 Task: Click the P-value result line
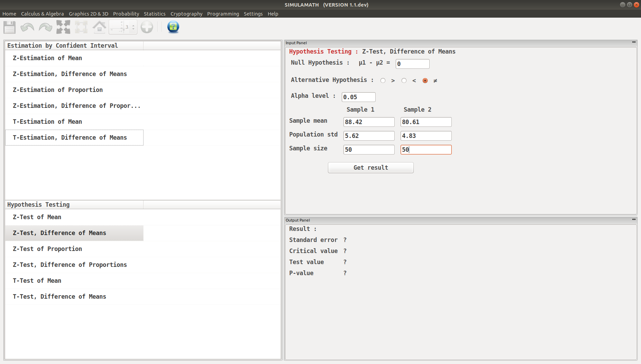(x=318, y=273)
